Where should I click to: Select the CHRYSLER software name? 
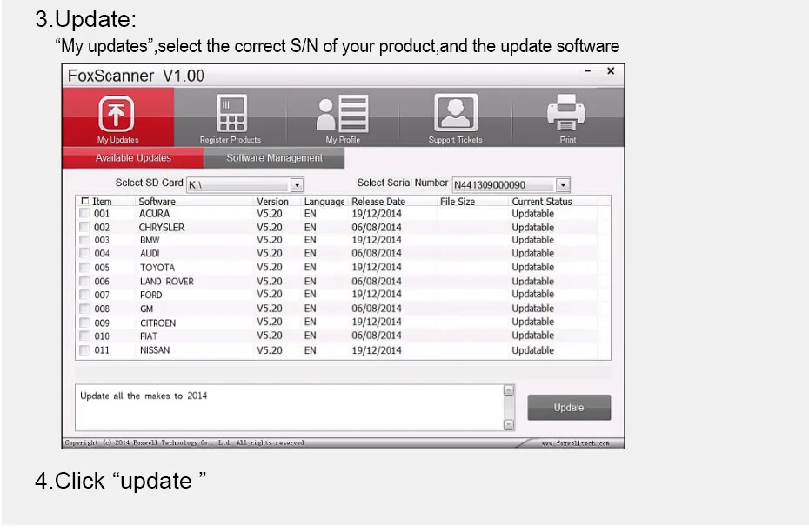coord(162,228)
